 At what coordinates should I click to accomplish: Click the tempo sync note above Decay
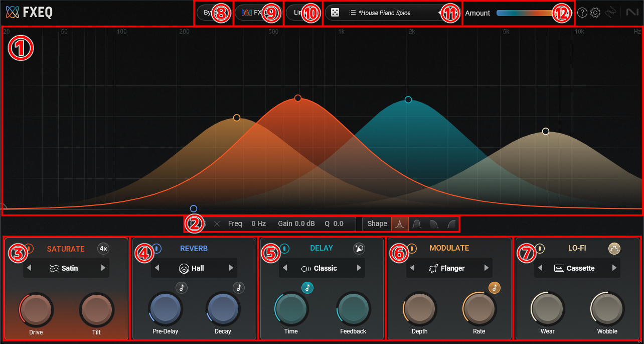pyautogui.click(x=239, y=287)
